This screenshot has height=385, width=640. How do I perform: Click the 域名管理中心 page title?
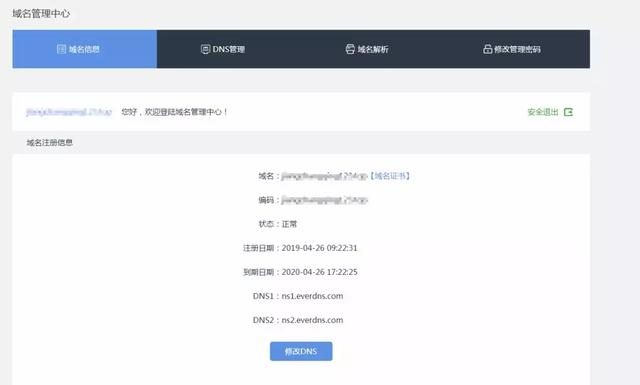[41, 13]
